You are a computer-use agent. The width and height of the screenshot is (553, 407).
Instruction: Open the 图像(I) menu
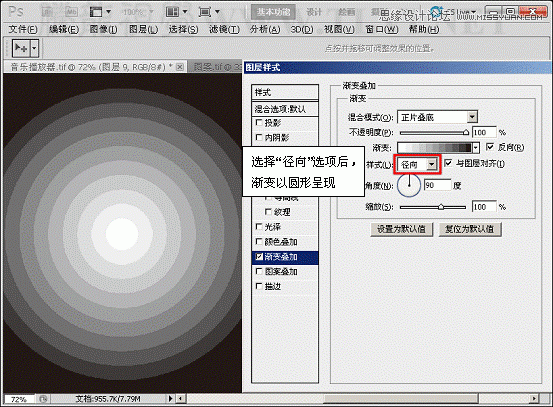[x=103, y=29]
